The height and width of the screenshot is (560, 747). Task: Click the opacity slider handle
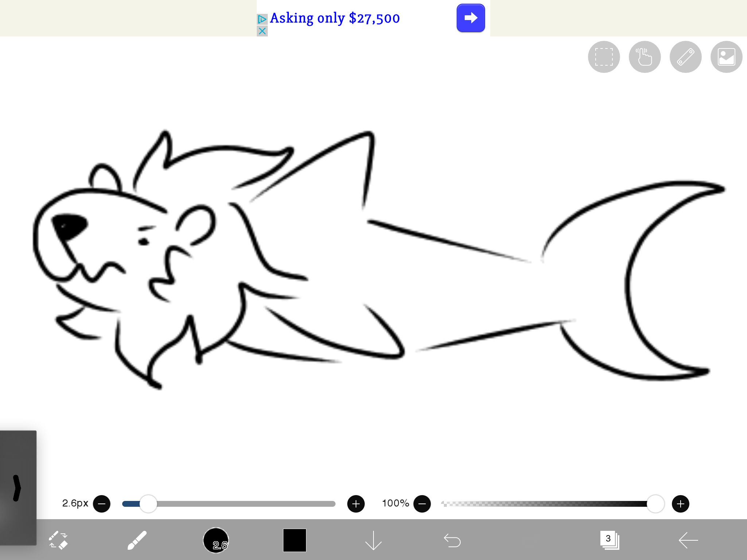[655, 504]
